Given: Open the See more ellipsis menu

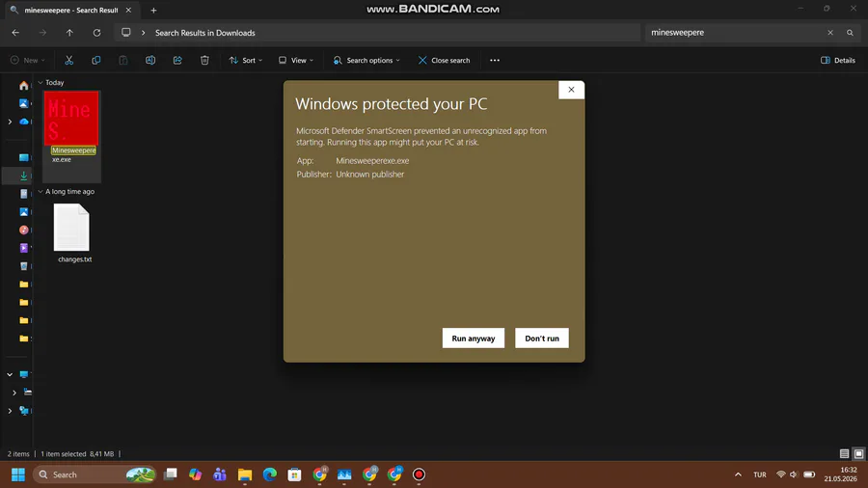Looking at the screenshot, I should coord(495,61).
